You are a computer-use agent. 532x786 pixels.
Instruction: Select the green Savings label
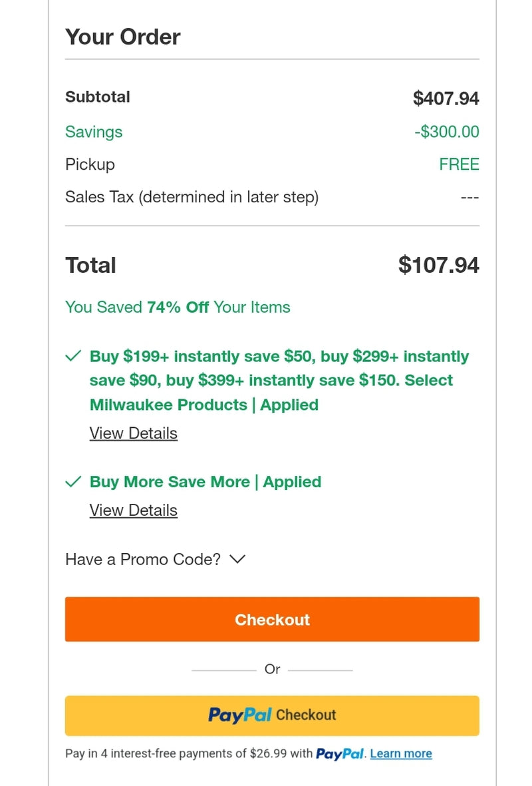(x=93, y=132)
